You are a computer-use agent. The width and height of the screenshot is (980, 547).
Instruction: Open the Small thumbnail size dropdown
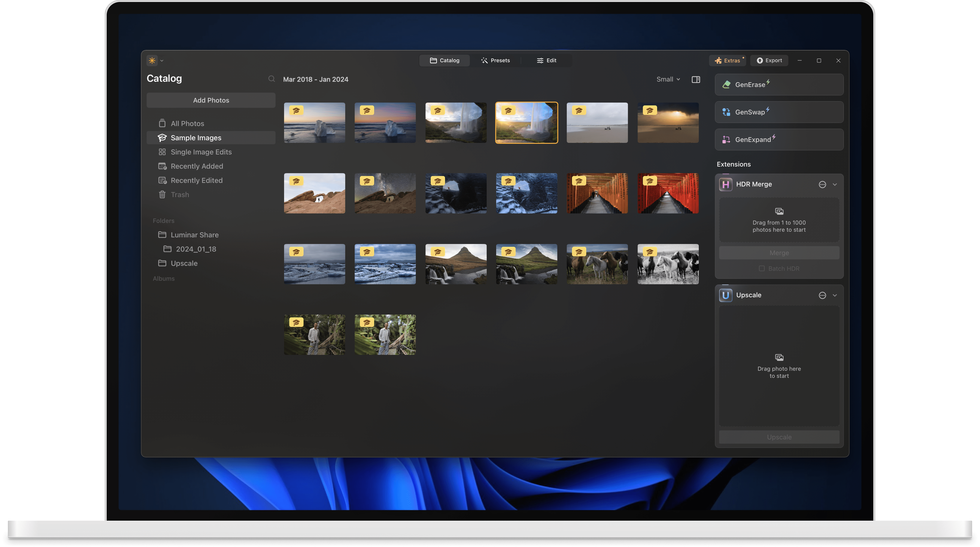(x=668, y=79)
